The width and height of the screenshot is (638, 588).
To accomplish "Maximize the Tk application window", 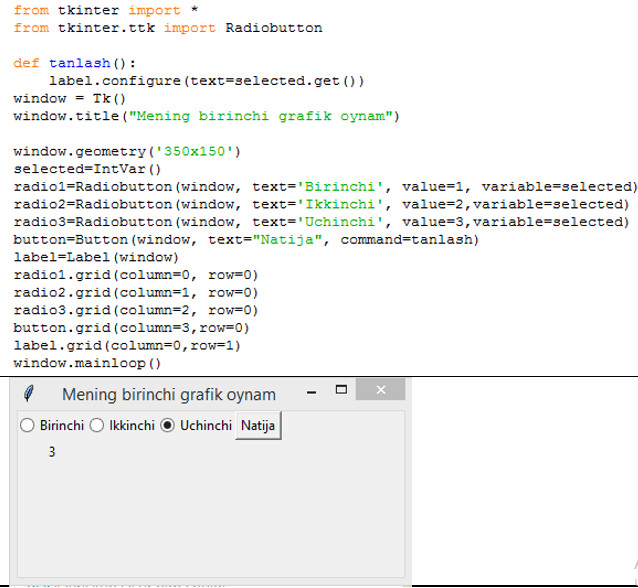I will (x=341, y=390).
